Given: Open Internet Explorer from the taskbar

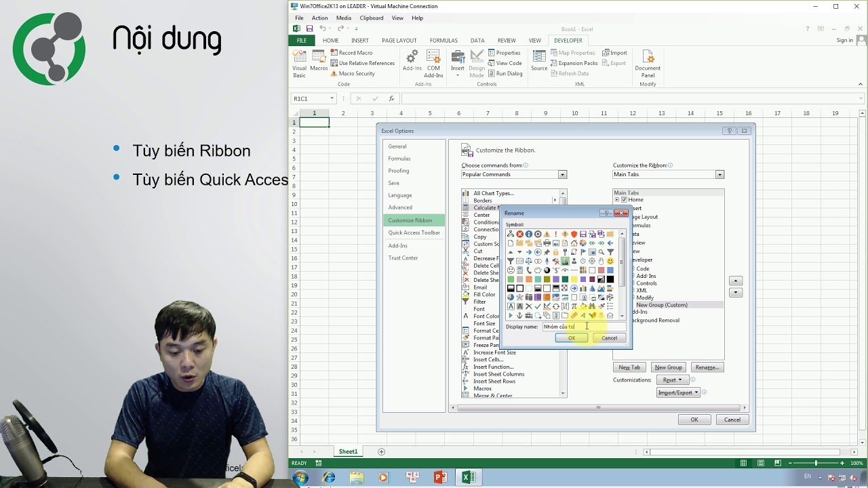Looking at the screenshot, I should [330, 477].
